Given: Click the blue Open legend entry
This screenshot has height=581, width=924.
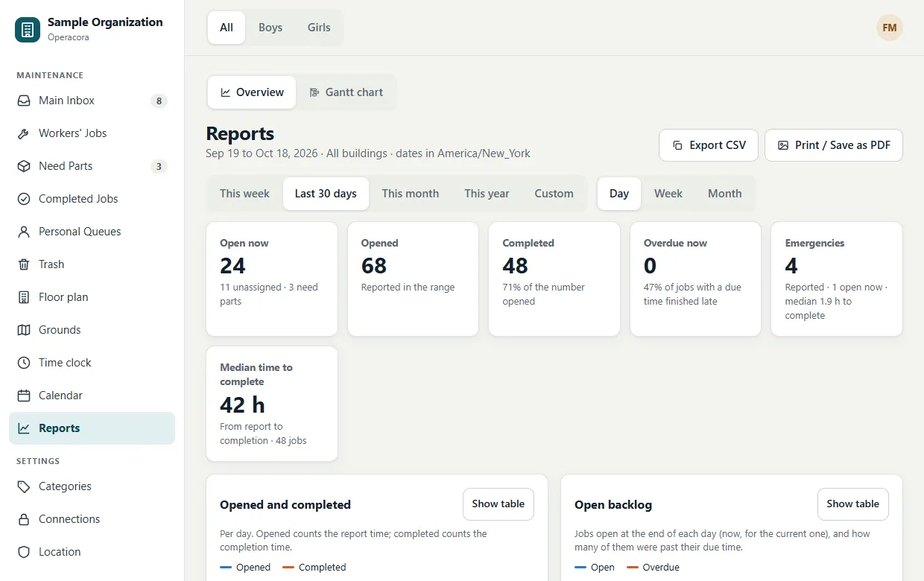Looking at the screenshot, I should click(x=595, y=568).
